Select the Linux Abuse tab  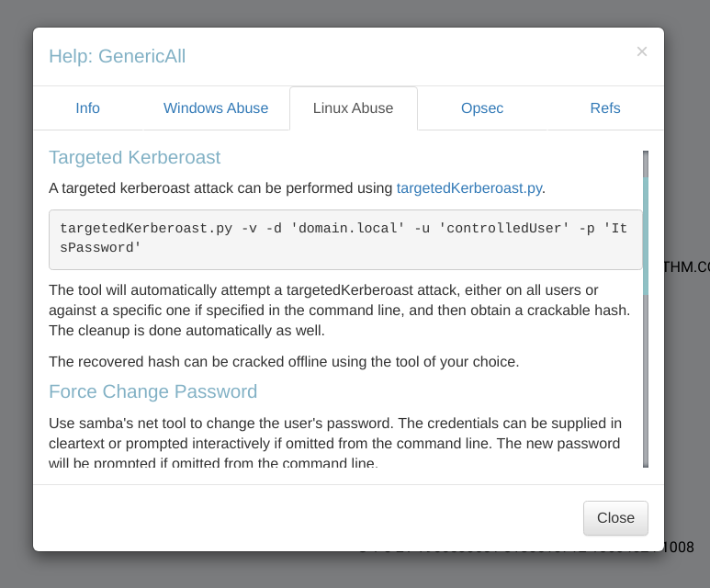tap(353, 108)
